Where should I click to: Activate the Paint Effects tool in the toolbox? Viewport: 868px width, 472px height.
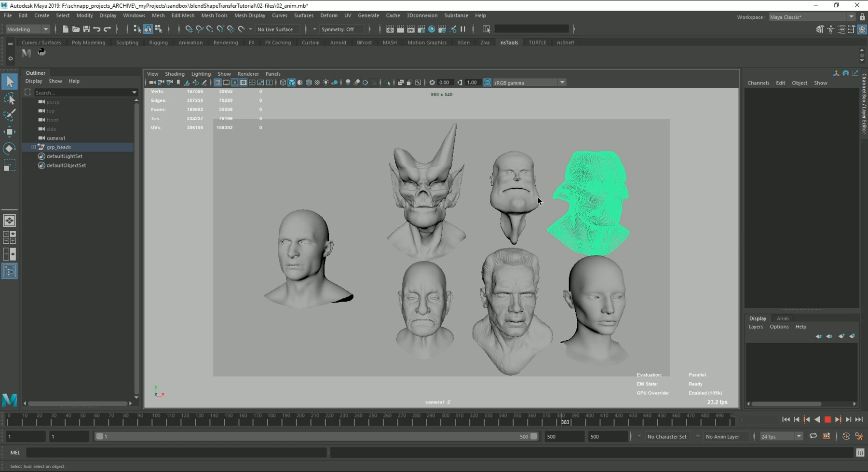click(10, 115)
